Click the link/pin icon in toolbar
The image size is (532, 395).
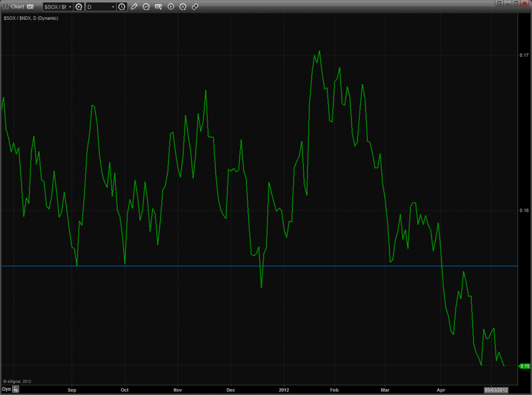194,7
